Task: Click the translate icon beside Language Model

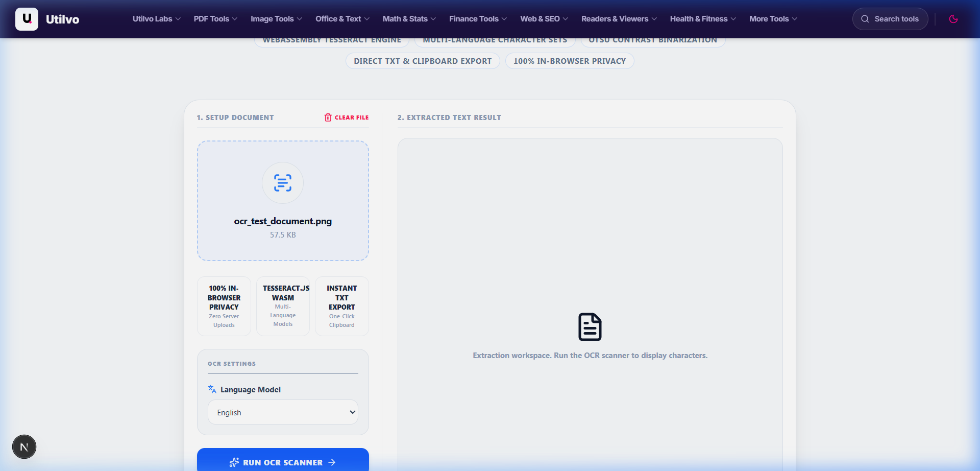Action: tap(212, 389)
